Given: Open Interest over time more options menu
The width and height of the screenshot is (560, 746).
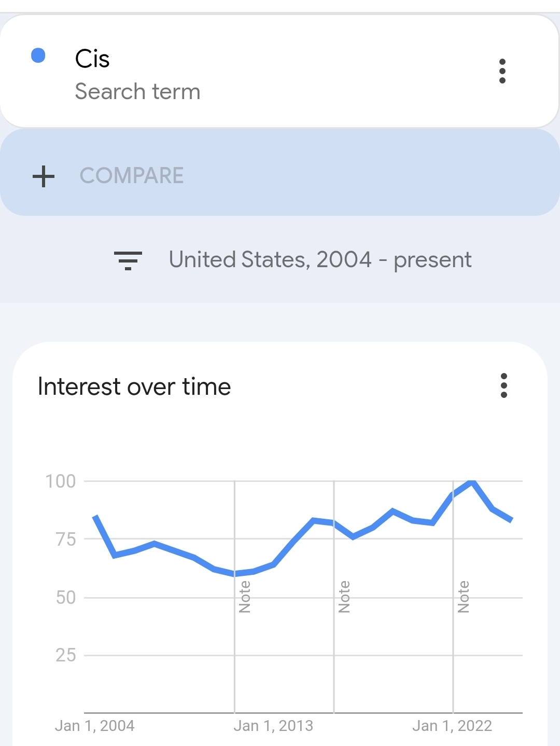Looking at the screenshot, I should click(503, 385).
